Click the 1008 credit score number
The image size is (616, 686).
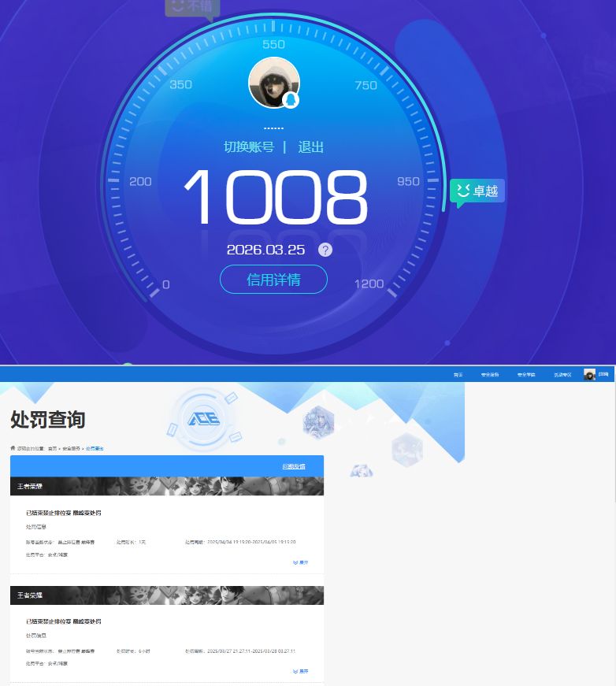(276, 198)
